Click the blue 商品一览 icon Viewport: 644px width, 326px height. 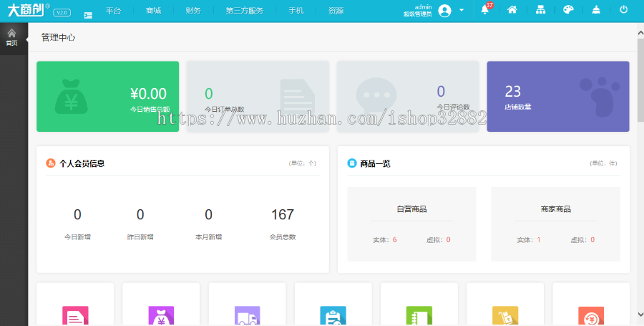(352, 163)
